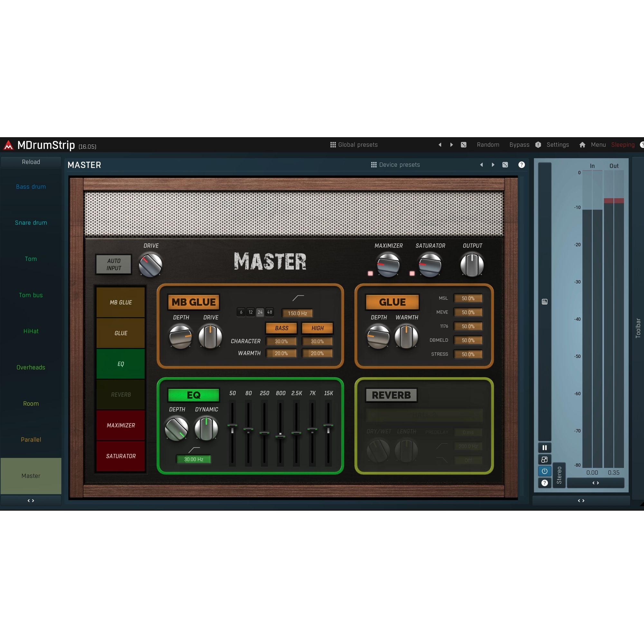Open Global presets via the grid icon

point(333,145)
